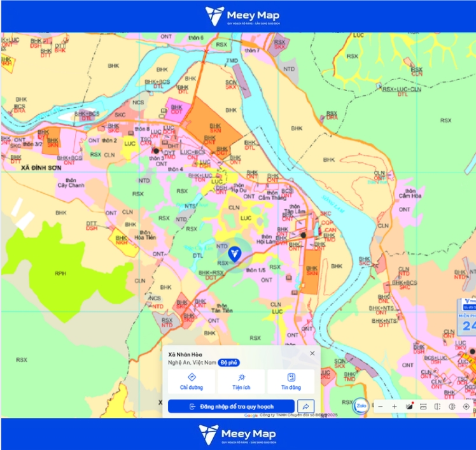The height and width of the screenshot is (450, 476).
Task: Click the thôn Hội Lâm village label
Action: coord(266,239)
